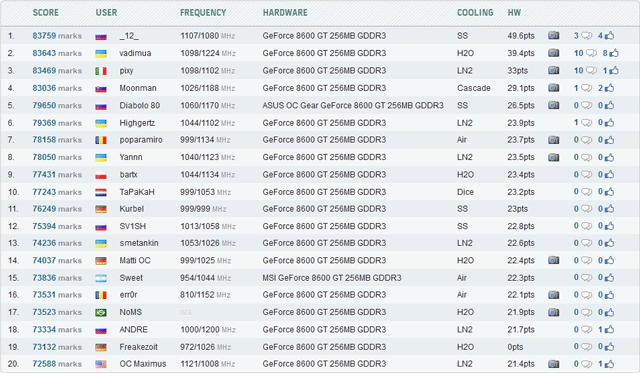Sort table by SCORE column header

pos(45,12)
